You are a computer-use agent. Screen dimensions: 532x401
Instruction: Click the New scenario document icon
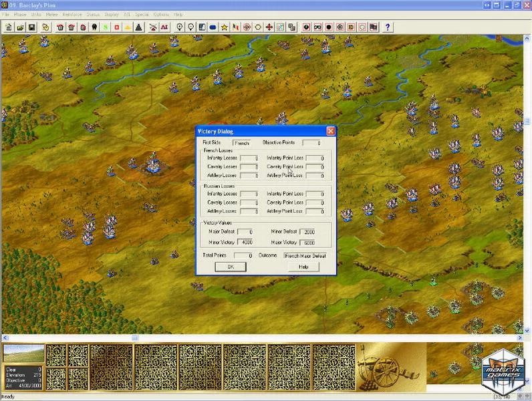9,27
